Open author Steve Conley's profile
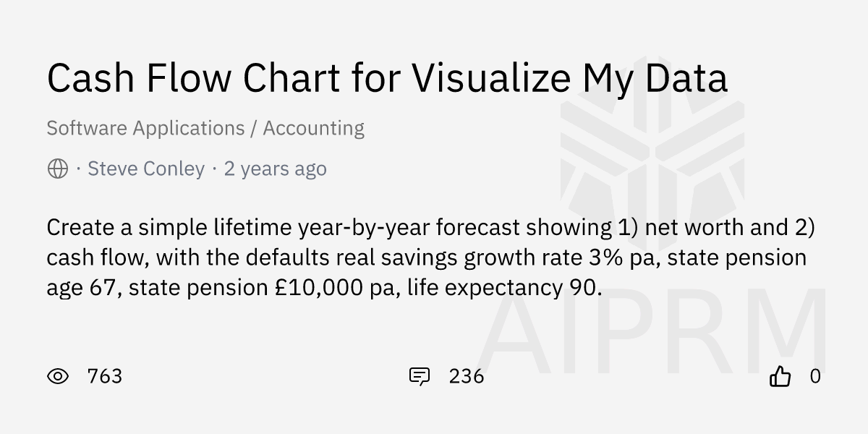Image resolution: width=868 pixels, height=434 pixels. pos(146,169)
